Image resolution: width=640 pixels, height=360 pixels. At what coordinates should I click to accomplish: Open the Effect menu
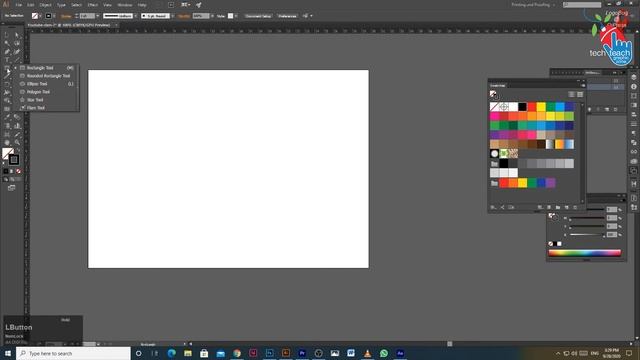[x=93, y=5]
